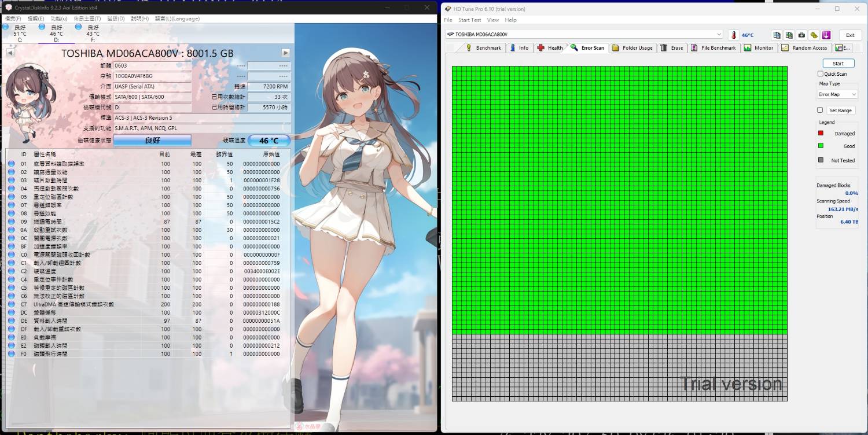Image resolution: width=868 pixels, height=435 pixels.
Task: Enable the Quick Scan checkbox
Action: click(x=820, y=74)
